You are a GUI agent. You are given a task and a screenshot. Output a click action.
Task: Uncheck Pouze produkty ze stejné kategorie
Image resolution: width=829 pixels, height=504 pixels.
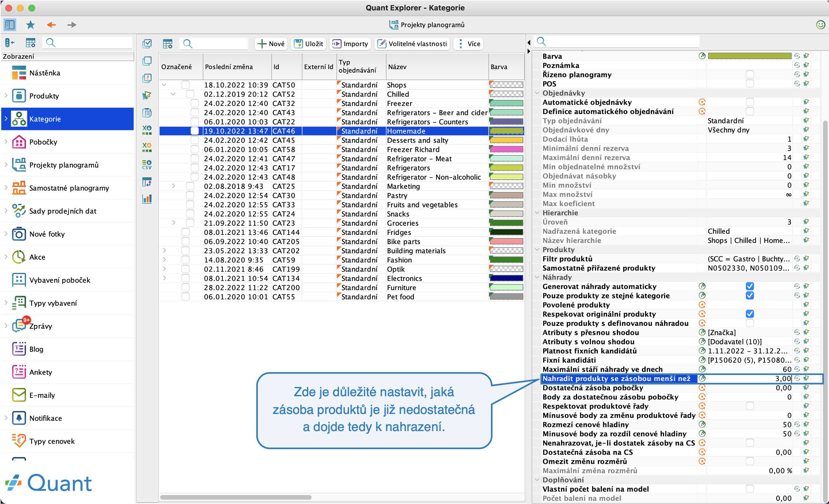tap(750, 295)
